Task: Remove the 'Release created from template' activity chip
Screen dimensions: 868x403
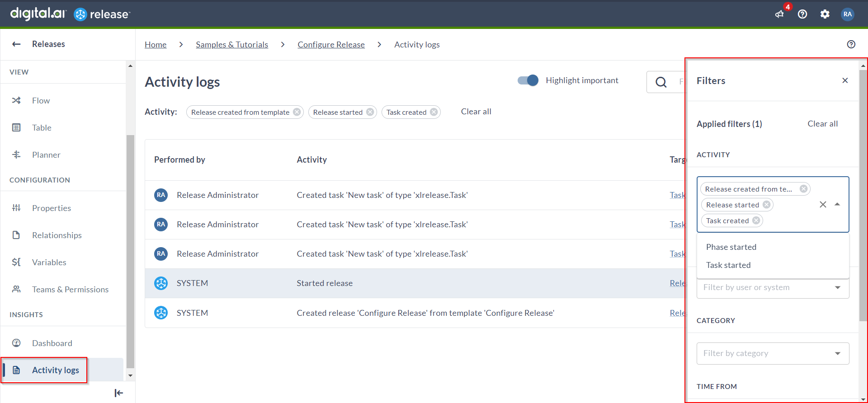Action: [297, 112]
